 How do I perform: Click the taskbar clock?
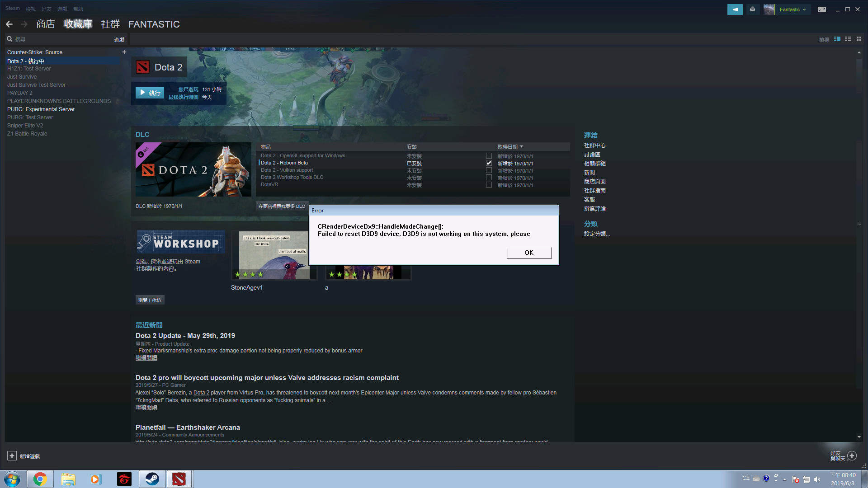click(x=843, y=479)
